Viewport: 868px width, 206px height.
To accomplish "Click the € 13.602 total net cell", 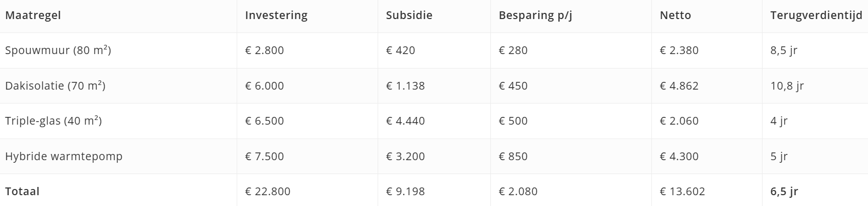I will tap(682, 192).
